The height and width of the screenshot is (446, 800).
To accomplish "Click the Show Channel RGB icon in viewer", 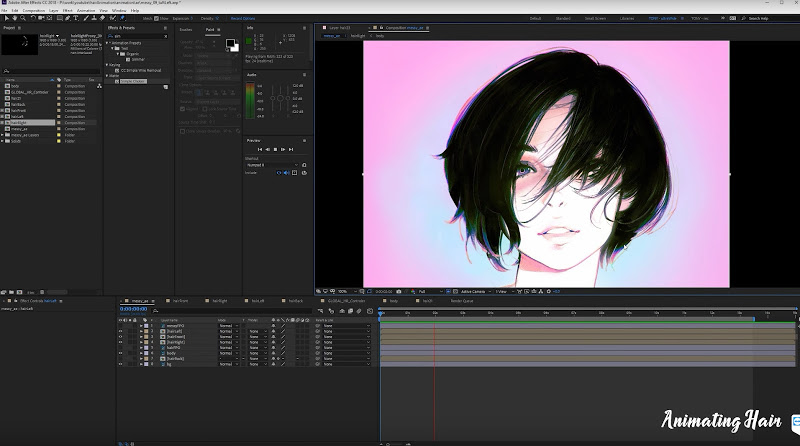I will (413, 291).
